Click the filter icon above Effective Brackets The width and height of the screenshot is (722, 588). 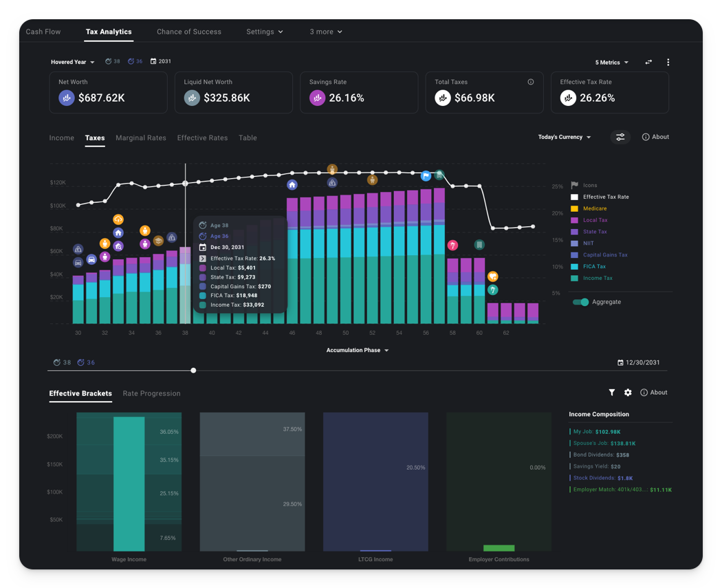[612, 392]
